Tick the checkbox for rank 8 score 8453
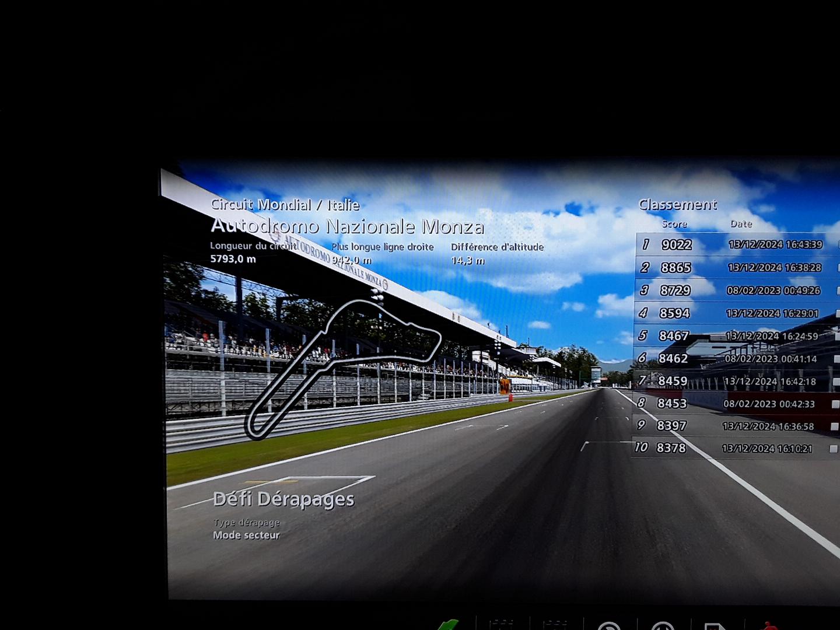 835,404
